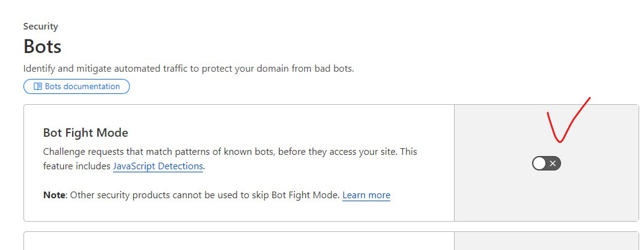Click the book icon beside Bots documentation

[x=38, y=87]
